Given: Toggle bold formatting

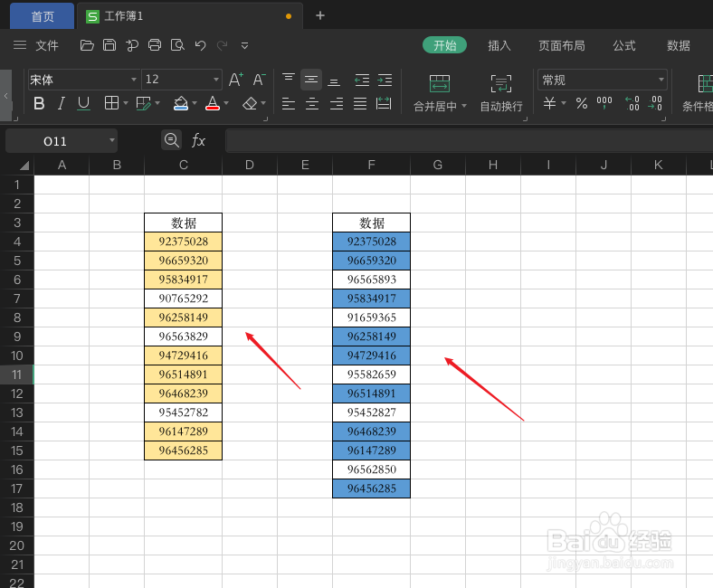Looking at the screenshot, I should pos(39,104).
